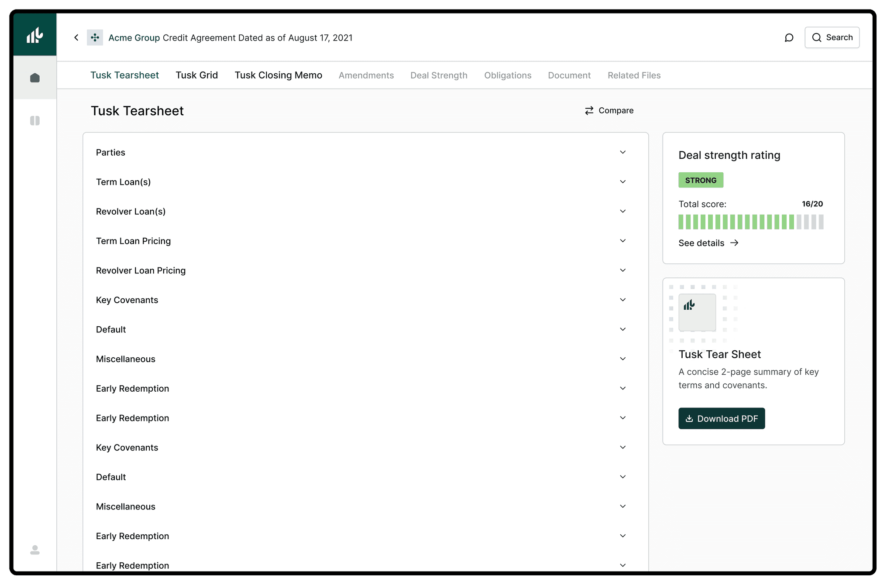The width and height of the screenshot is (894, 588).
Task: Click the Search field
Action: [x=832, y=38]
